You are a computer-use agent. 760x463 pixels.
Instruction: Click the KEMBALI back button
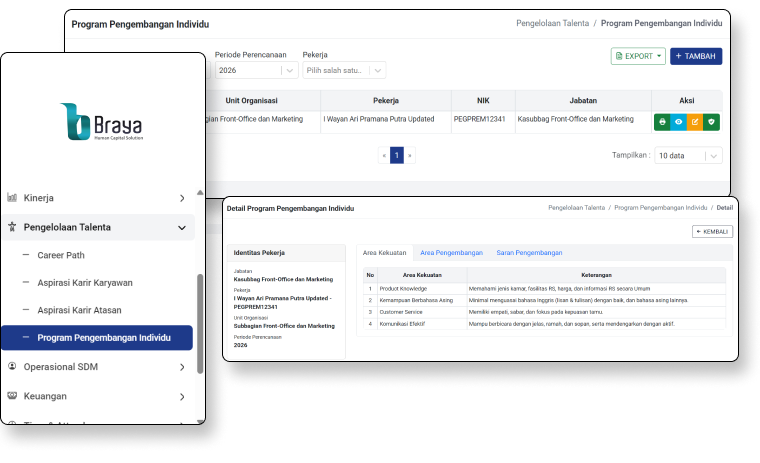[712, 231]
